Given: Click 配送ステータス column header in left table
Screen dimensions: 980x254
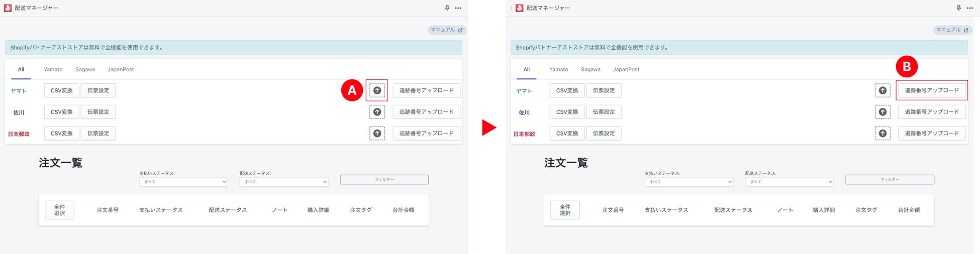Looking at the screenshot, I should [x=228, y=210].
